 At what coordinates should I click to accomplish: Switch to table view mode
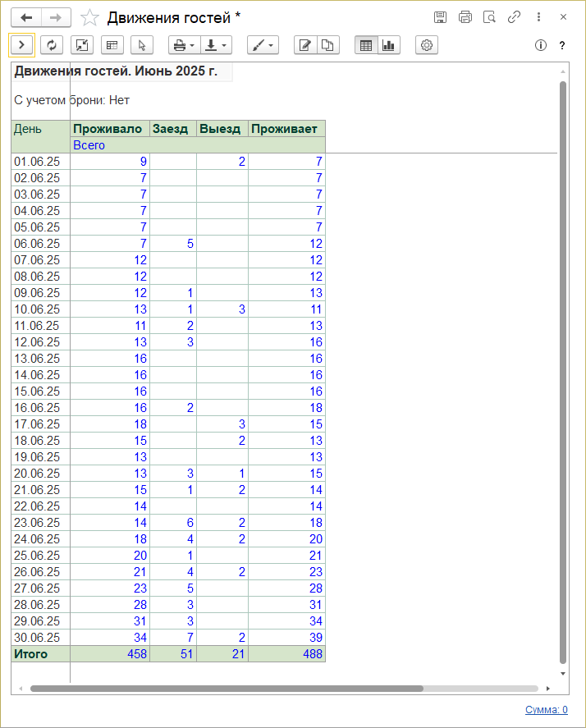tap(366, 45)
